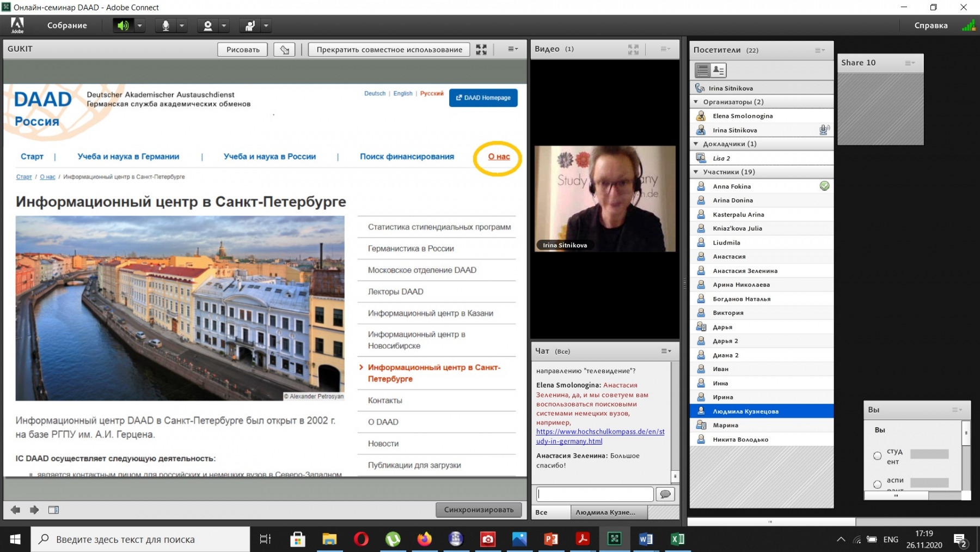Switch to Людмила Кузне... private chat tab

[609, 512]
